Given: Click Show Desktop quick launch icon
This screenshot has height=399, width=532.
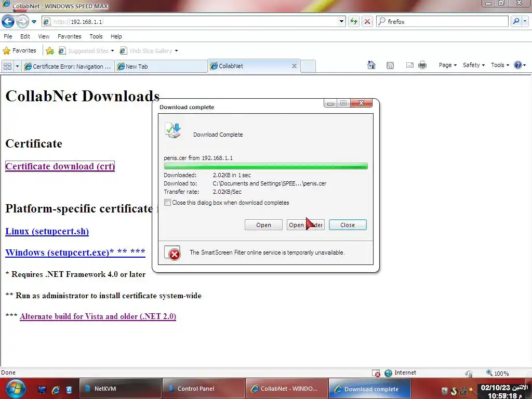Looking at the screenshot, I should [x=42, y=390].
